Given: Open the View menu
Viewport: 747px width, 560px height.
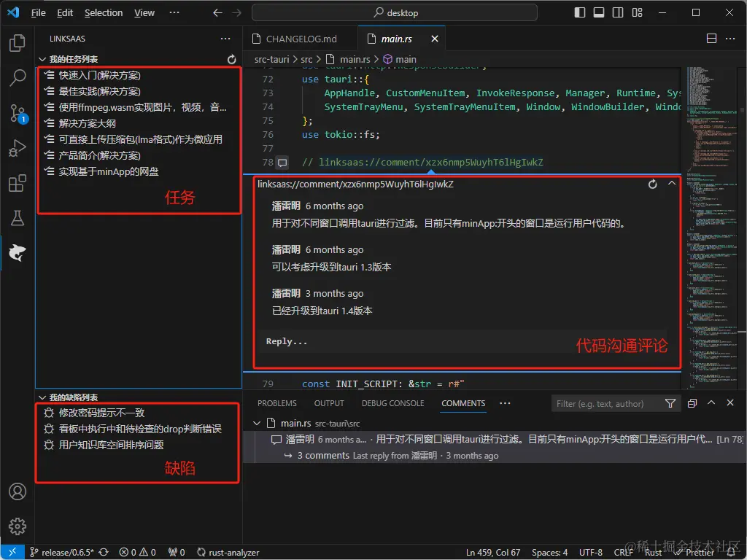Looking at the screenshot, I should 144,13.
